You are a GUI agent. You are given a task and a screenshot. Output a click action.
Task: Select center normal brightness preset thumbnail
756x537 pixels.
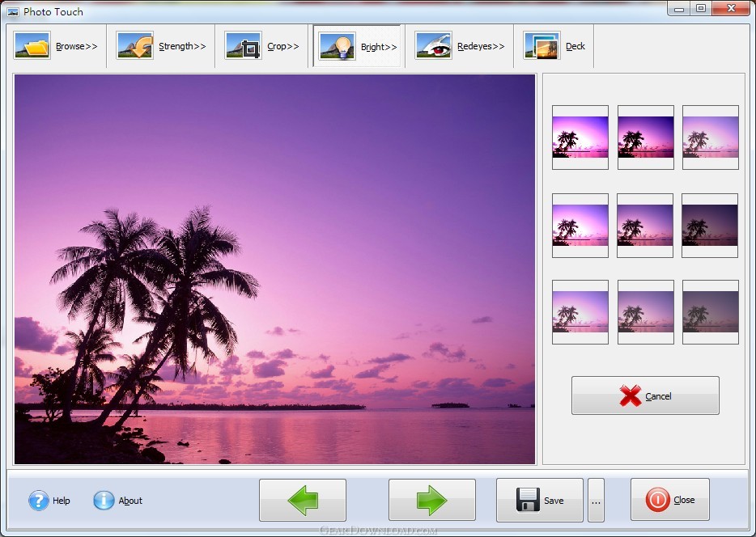coord(645,226)
